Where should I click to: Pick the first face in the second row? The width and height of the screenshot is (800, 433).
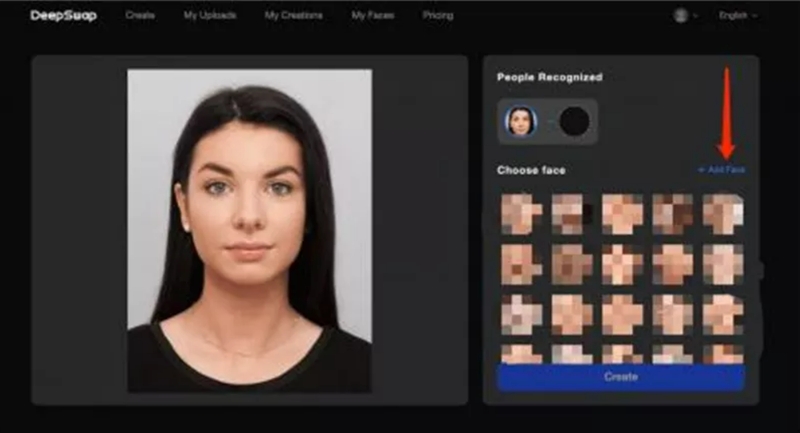tap(521, 264)
